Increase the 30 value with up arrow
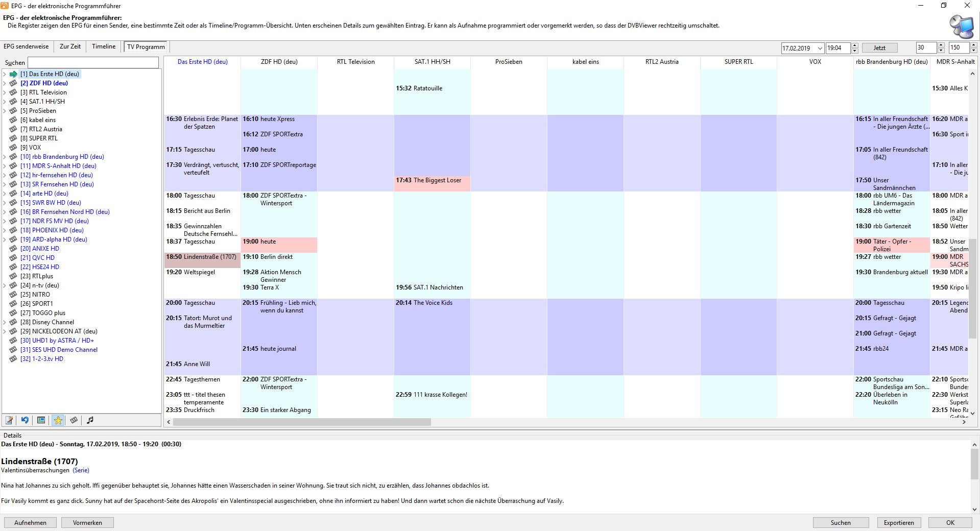This screenshot has height=531, width=980. tap(941, 45)
